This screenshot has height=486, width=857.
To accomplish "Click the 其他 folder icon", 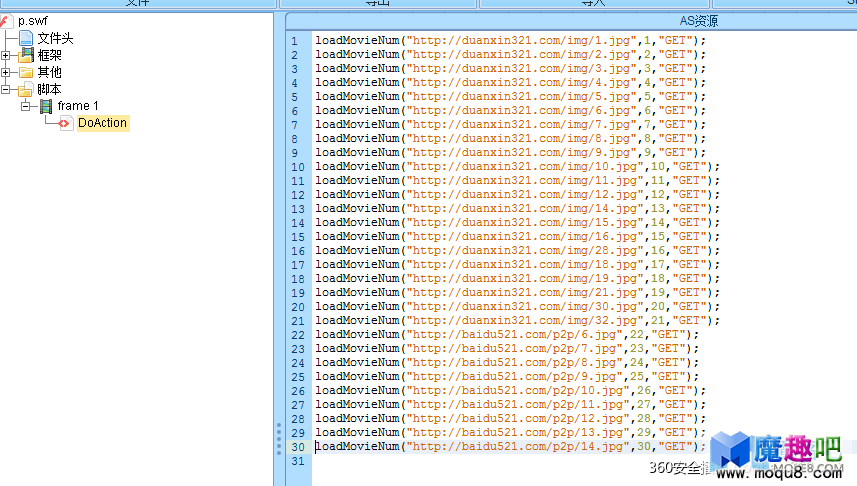I will click(x=26, y=72).
